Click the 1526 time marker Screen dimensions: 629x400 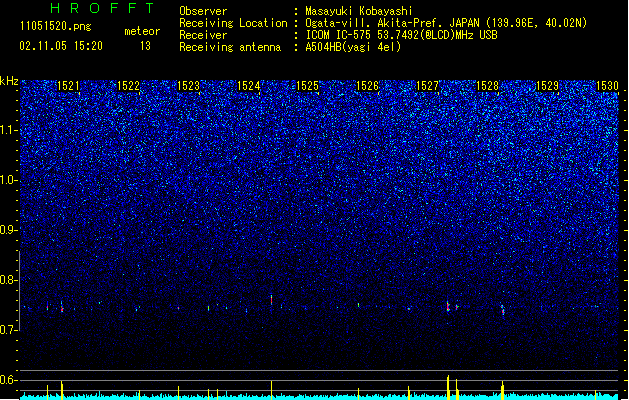(368, 86)
